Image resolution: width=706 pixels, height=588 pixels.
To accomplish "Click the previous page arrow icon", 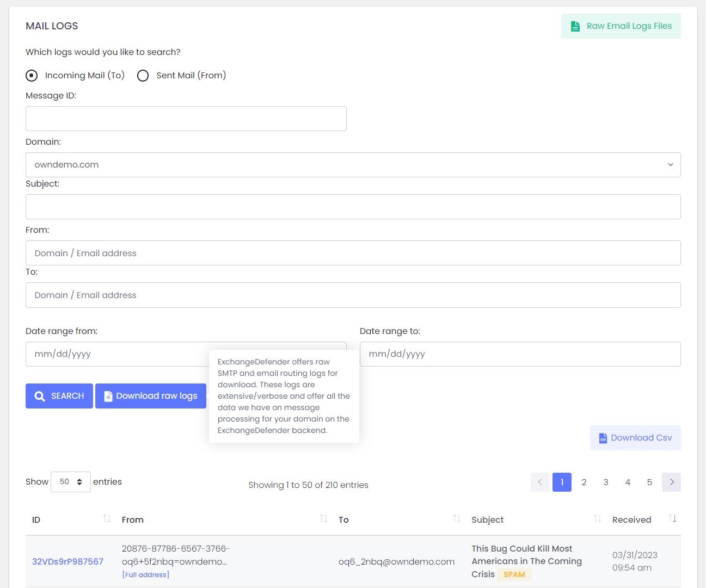I will point(540,482).
